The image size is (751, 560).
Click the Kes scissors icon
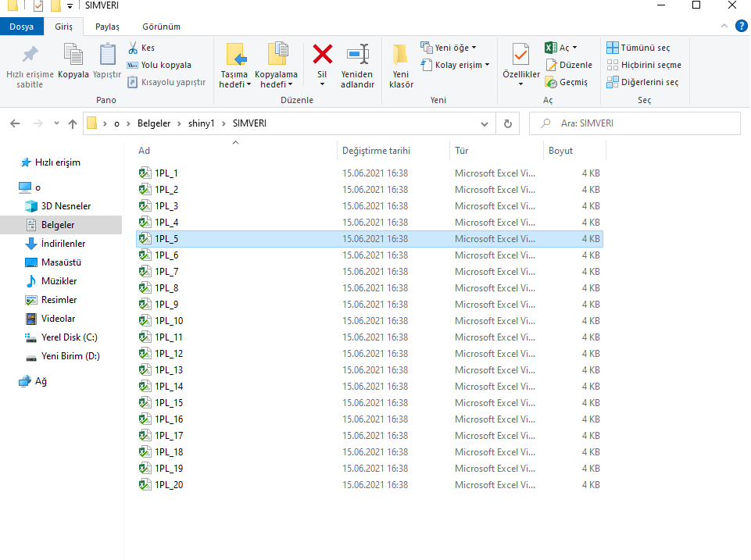[x=133, y=48]
